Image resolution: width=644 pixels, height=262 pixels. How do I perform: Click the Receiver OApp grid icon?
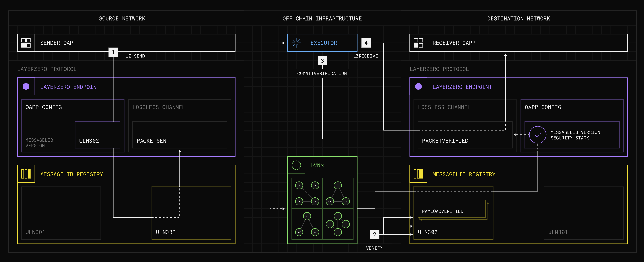point(418,43)
